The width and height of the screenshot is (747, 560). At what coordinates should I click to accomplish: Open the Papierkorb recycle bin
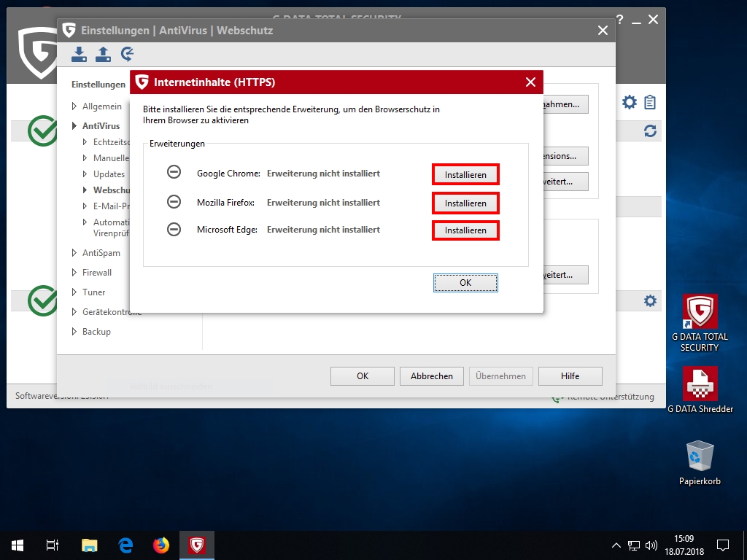(x=700, y=463)
